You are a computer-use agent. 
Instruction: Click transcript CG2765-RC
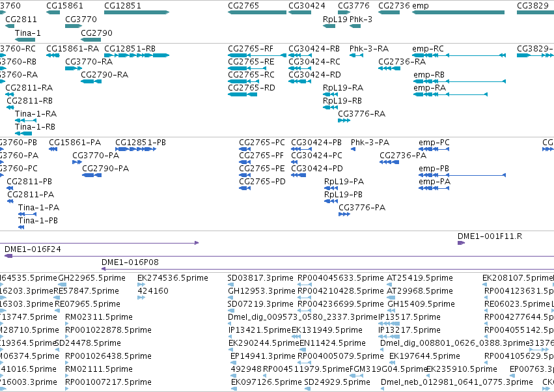pyautogui.click(x=251, y=75)
